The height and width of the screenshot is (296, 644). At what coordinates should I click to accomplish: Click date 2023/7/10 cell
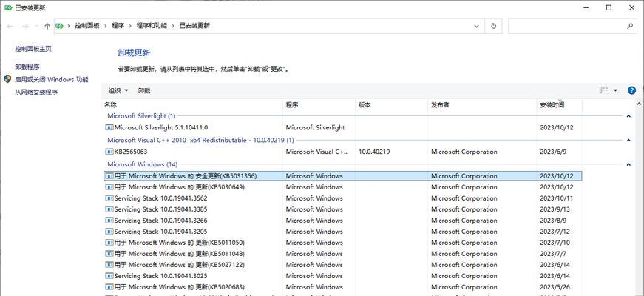pyautogui.click(x=555, y=243)
